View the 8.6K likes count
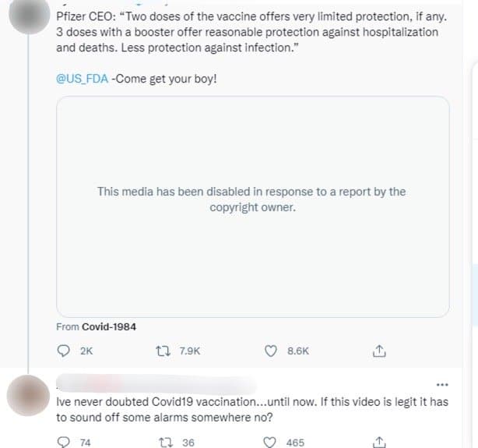478x448 pixels. 297,351
